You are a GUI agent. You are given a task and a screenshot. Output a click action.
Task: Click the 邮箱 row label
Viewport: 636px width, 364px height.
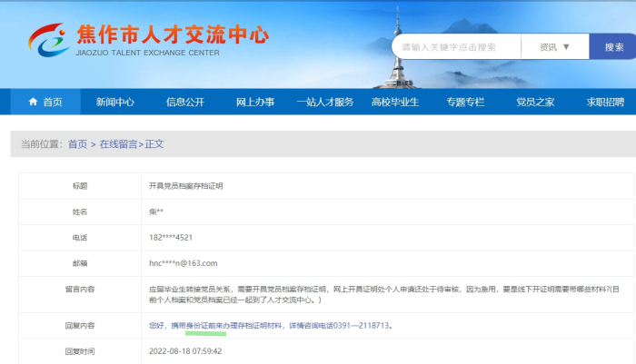(x=80, y=263)
